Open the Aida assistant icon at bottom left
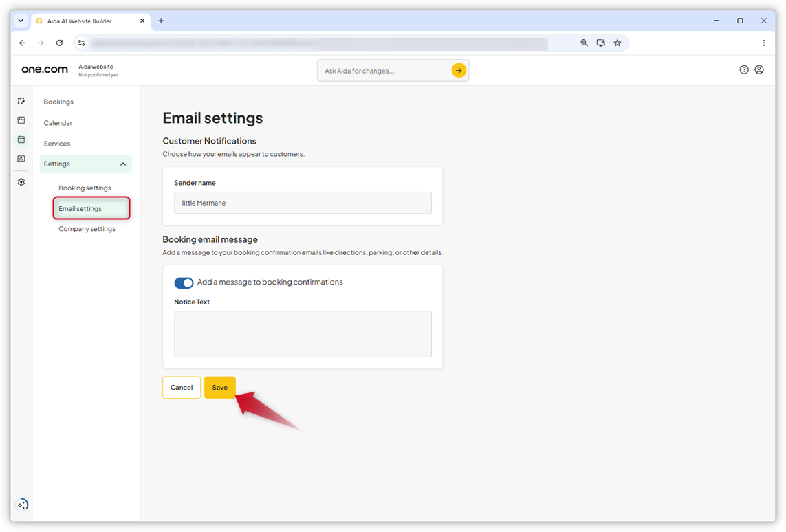 (21, 505)
